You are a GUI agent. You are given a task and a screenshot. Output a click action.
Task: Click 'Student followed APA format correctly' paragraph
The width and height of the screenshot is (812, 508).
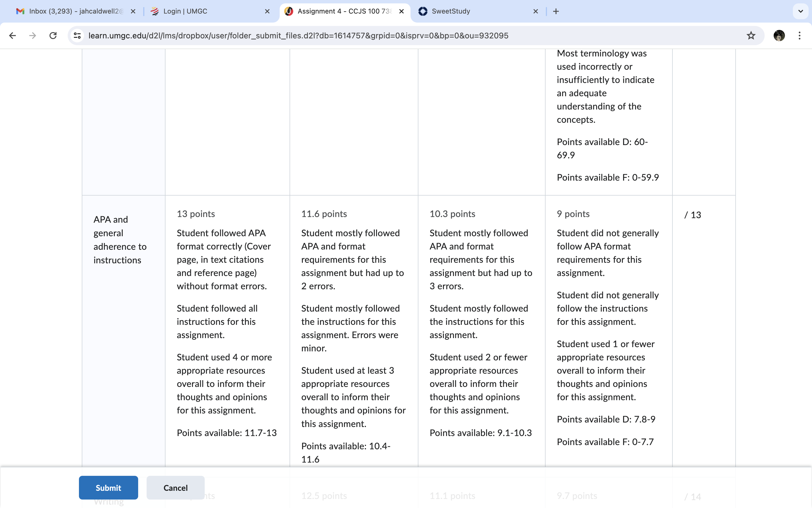pyautogui.click(x=224, y=259)
